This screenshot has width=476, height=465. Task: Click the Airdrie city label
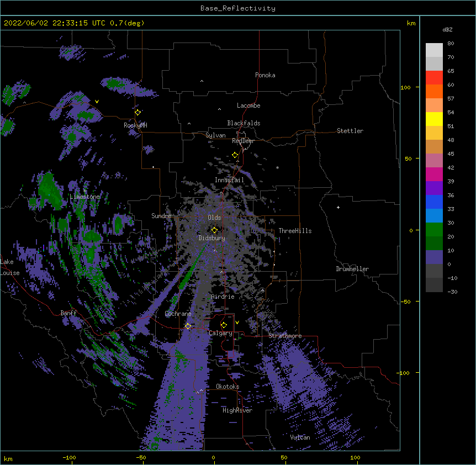(x=223, y=297)
